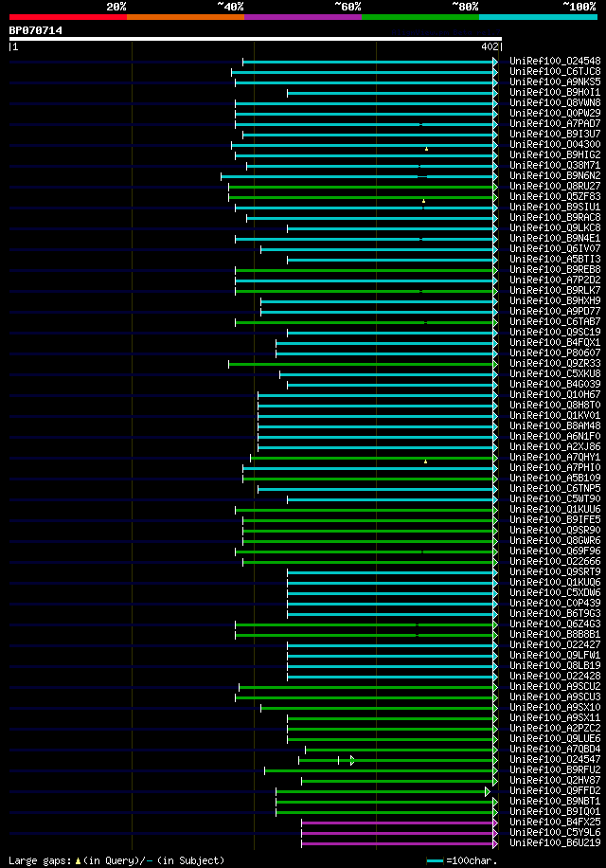Click the green alignment bar for UniRef100_A5B109
This screenshot has width=606, height=868.
(370, 479)
